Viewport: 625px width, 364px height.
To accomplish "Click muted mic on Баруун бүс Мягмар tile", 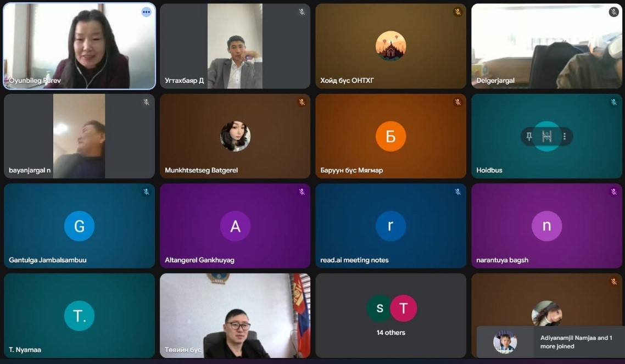I will [458, 102].
